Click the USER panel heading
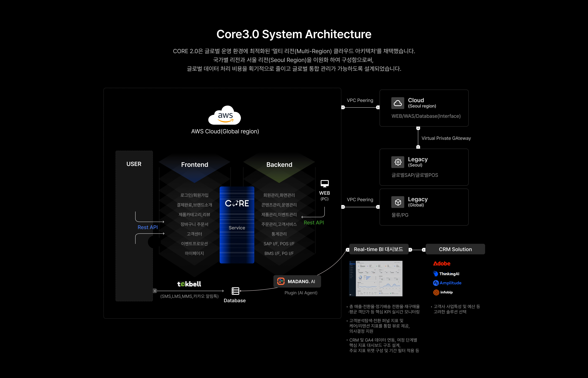 point(134,164)
